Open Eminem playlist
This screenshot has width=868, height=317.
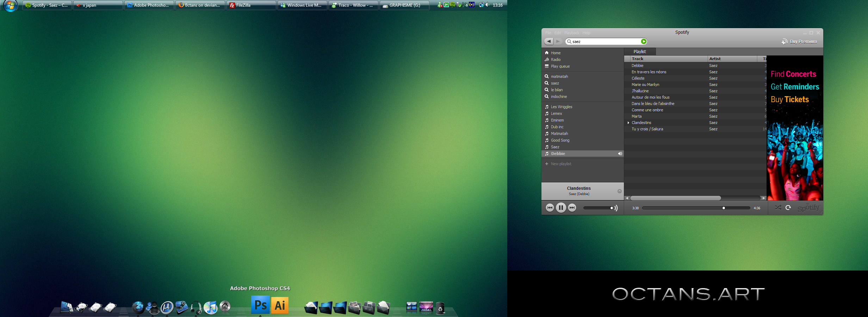(557, 120)
